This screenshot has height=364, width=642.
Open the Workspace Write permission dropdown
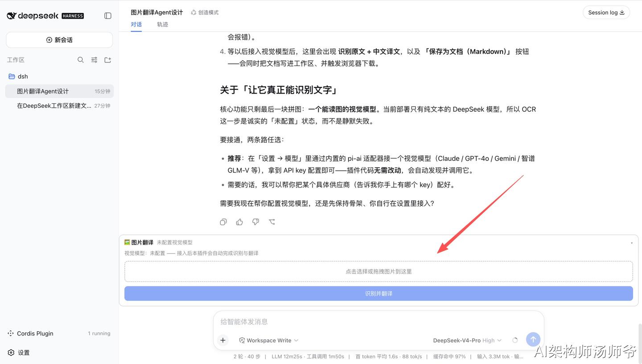[x=269, y=340]
